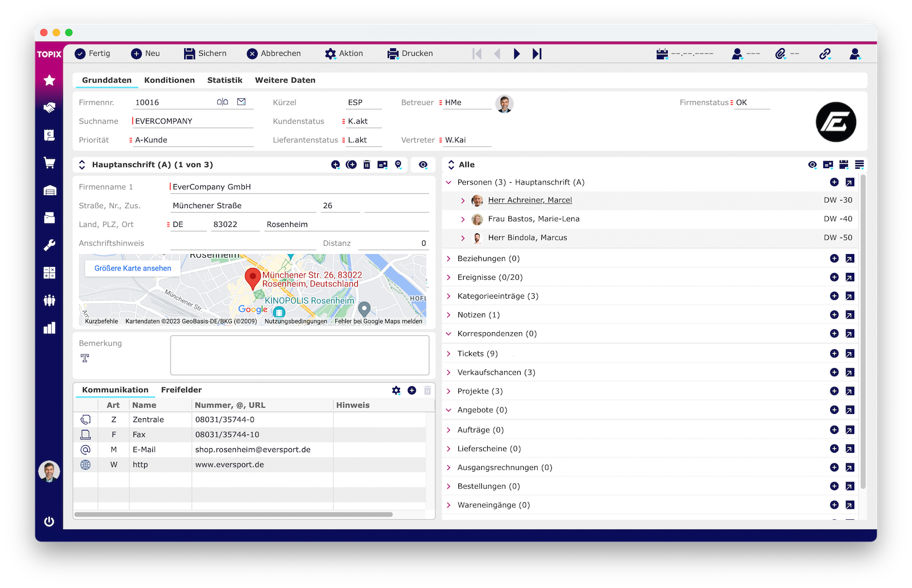The width and height of the screenshot is (912, 588).
Task: Open the Drucken print dropdown
Action: 410,54
